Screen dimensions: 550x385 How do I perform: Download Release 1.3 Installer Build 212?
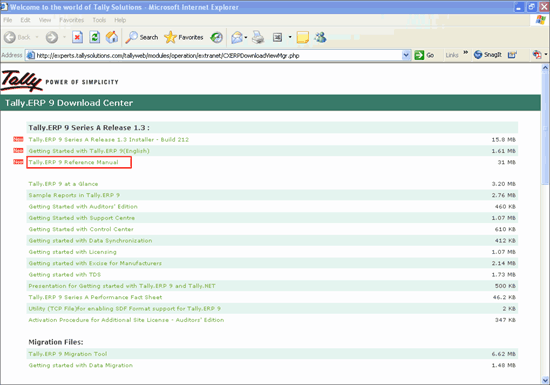pos(108,140)
